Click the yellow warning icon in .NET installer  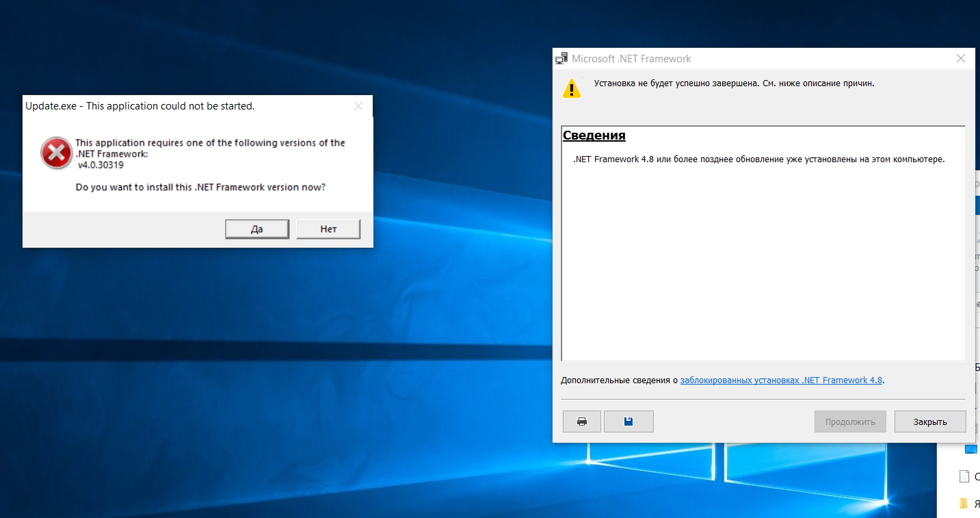pos(572,88)
